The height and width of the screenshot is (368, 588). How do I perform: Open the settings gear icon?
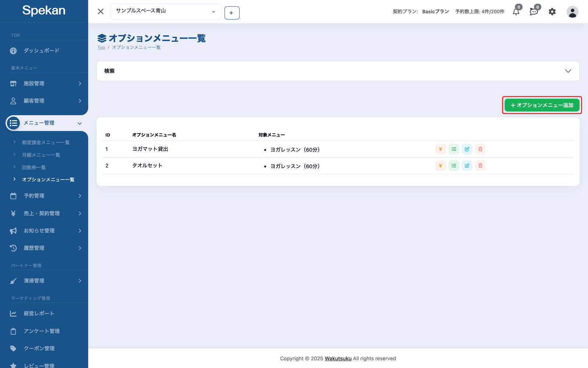[x=552, y=12]
